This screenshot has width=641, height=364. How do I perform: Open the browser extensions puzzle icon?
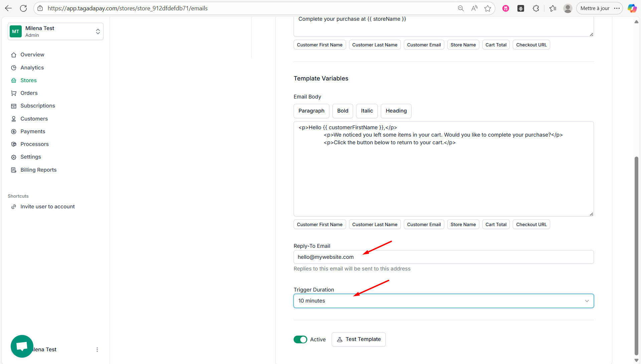coord(536,8)
